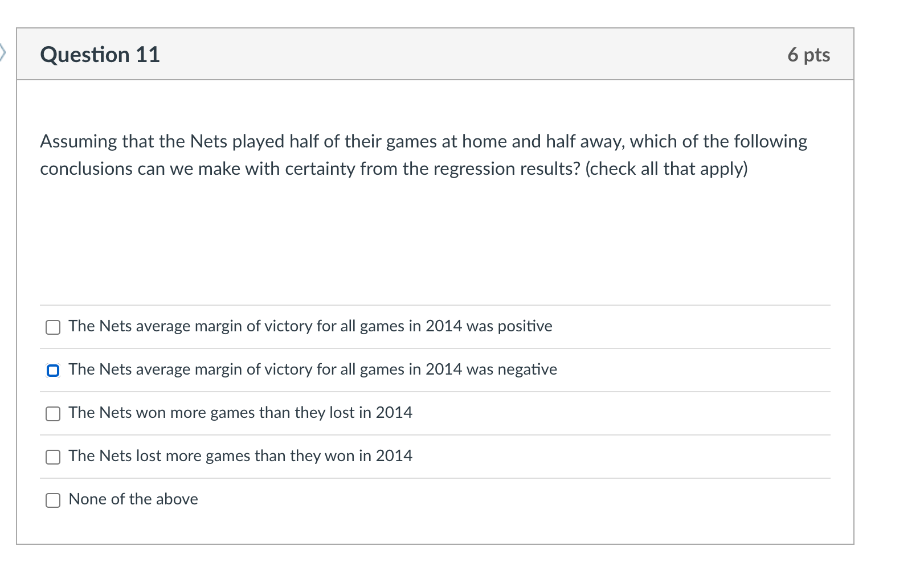This screenshot has height=571, width=924.
Task: Uncheck the selected negative margin of victory option
Action: point(52,370)
